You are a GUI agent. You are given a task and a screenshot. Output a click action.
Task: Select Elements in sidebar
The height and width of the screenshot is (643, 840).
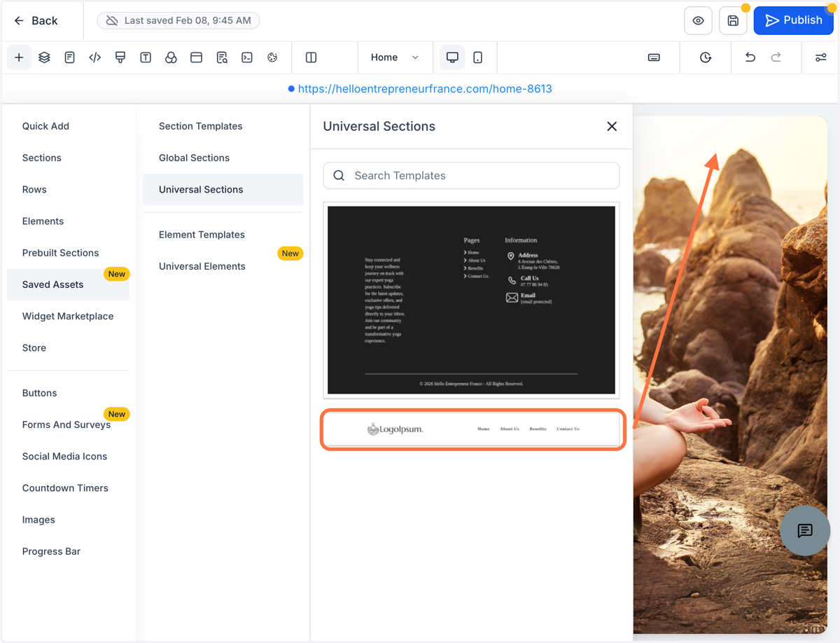pyautogui.click(x=43, y=221)
